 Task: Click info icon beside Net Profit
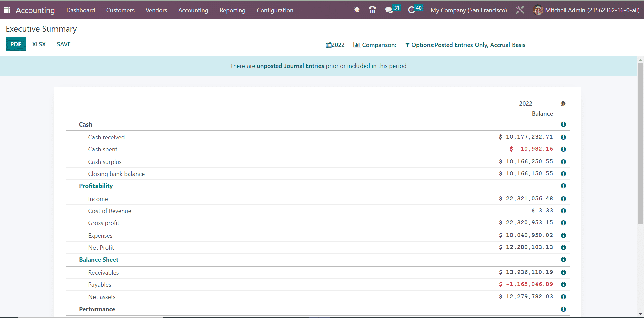click(563, 248)
